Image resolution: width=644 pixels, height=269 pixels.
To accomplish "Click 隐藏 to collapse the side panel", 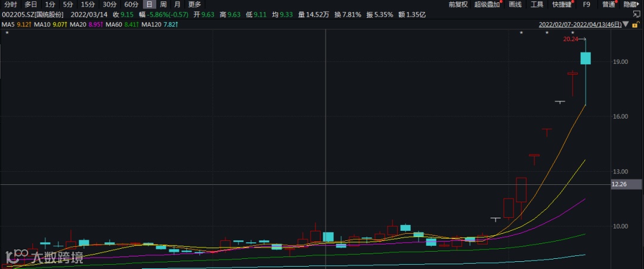I will [x=631, y=5].
